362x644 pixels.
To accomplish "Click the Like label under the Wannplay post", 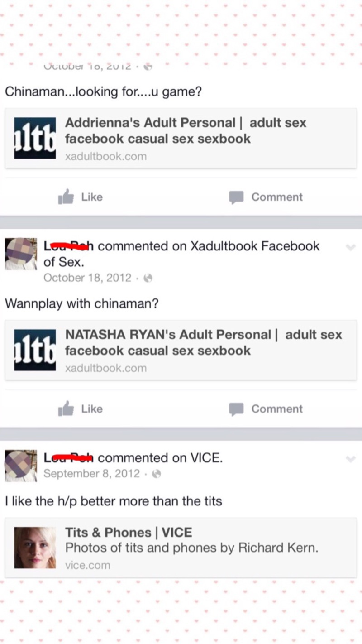I will coord(92,409).
